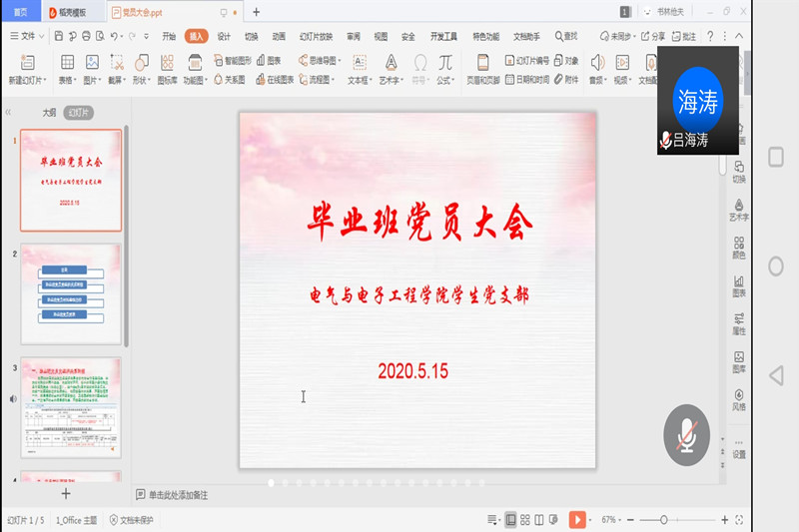799x532 pixels.
Task: Expand the 文件 menu dropdown
Action: point(27,36)
